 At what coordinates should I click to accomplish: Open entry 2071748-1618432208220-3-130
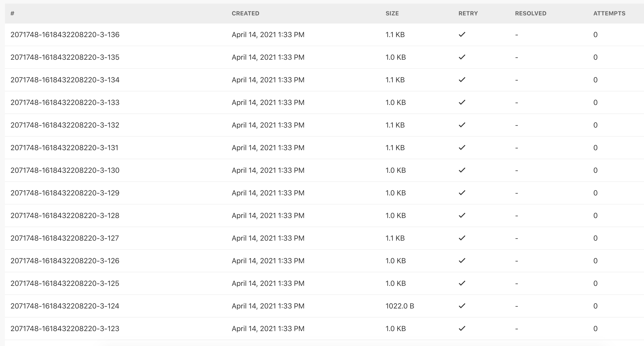pos(65,170)
